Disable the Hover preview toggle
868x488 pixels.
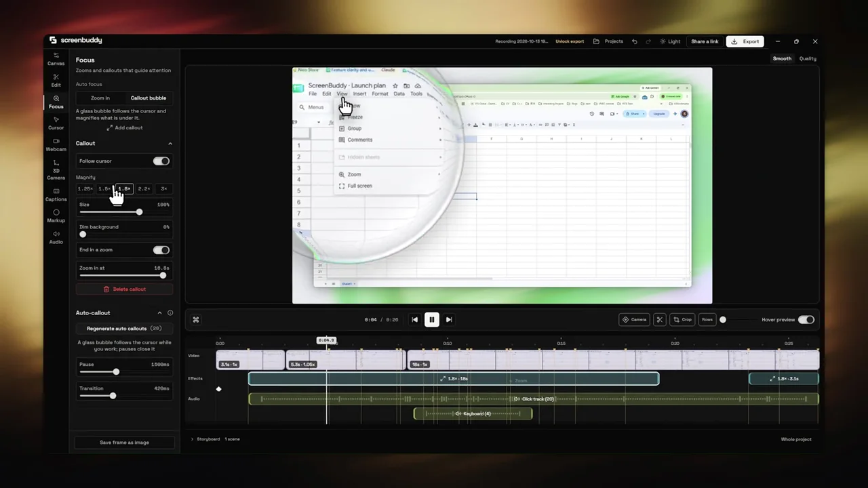pyautogui.click(x=806, y=320)
